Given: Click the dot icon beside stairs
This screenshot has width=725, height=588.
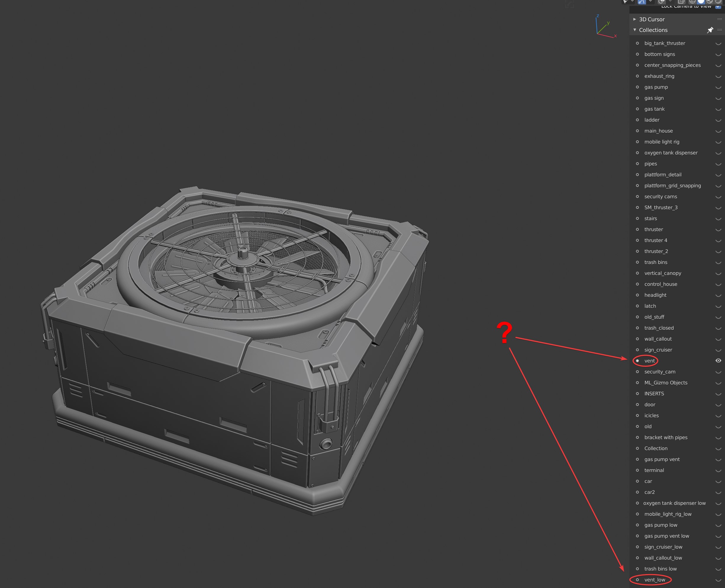Looking at the screenshot, I should point(637,218).
